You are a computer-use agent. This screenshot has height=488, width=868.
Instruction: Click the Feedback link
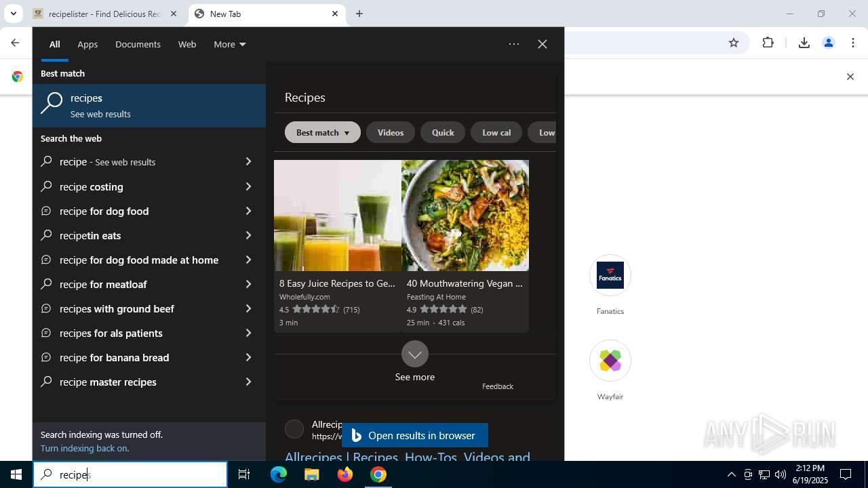[x=498, y=386]
